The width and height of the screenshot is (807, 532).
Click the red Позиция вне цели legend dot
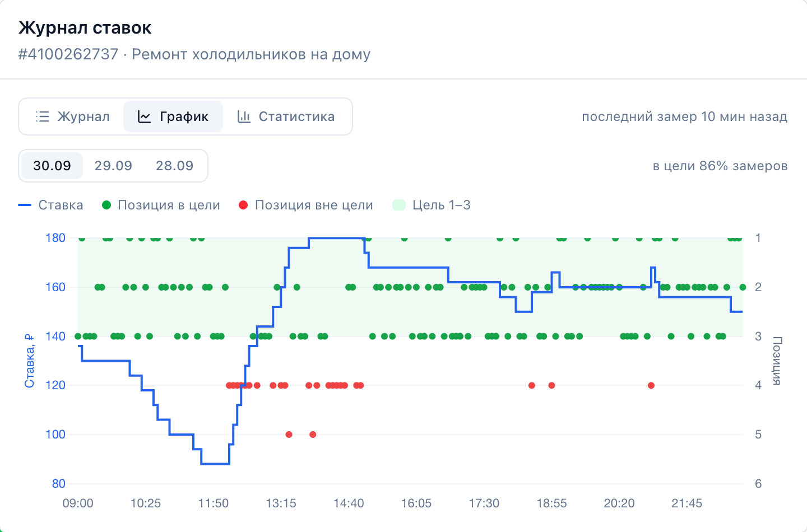[243, 205]
